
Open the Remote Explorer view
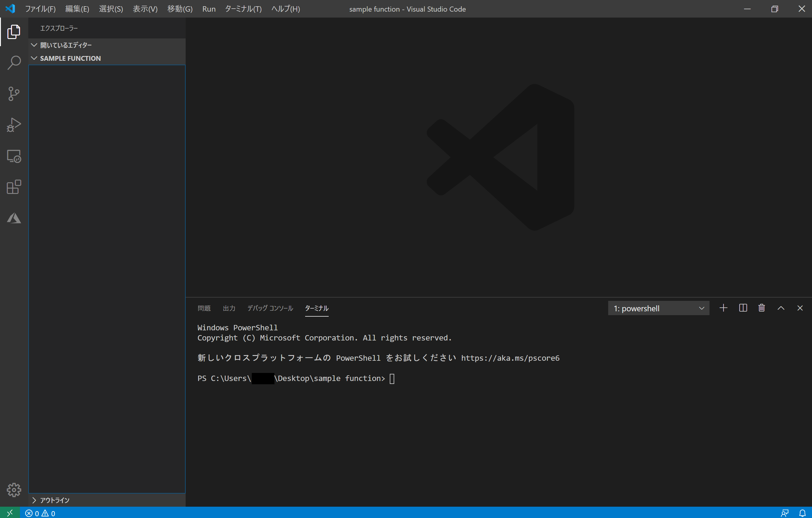[x=14, y=156]
